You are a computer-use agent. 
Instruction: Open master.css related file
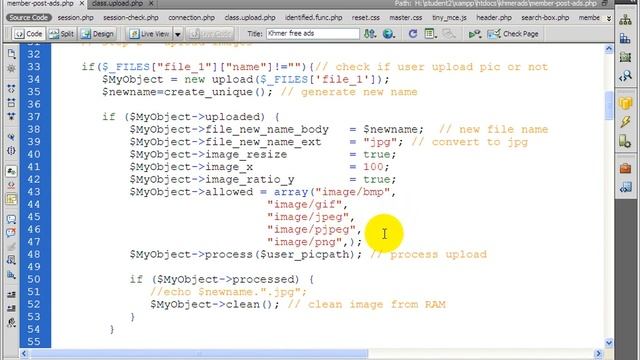406,18
